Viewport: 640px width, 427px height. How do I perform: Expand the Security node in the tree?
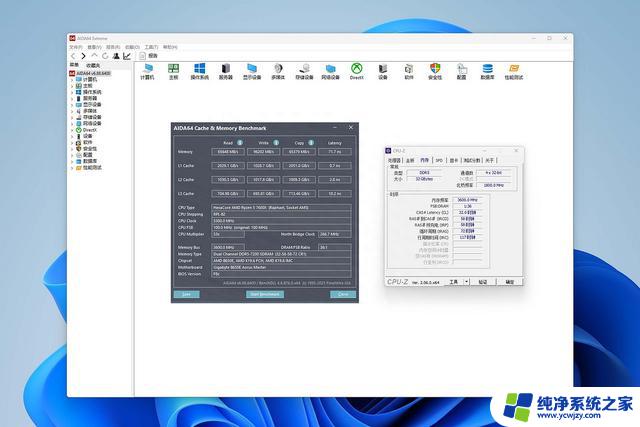tap(72, 149)
